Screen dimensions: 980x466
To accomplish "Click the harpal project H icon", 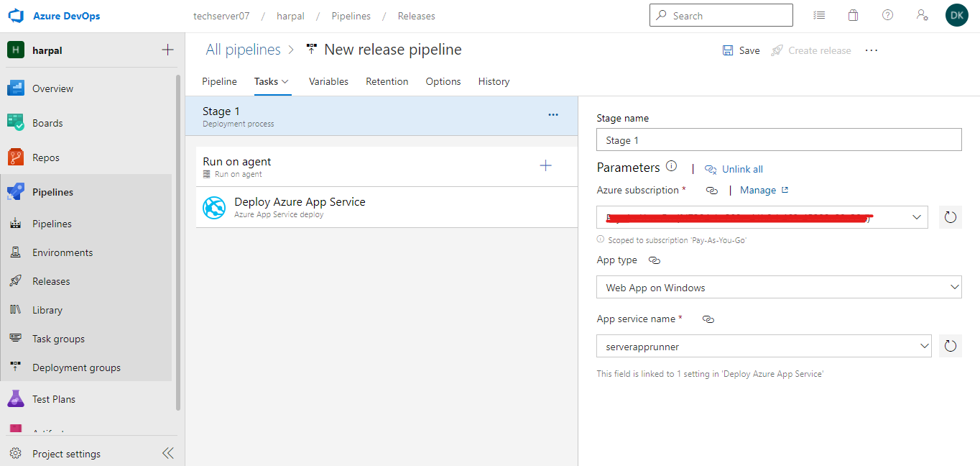I will coord(16,50).
